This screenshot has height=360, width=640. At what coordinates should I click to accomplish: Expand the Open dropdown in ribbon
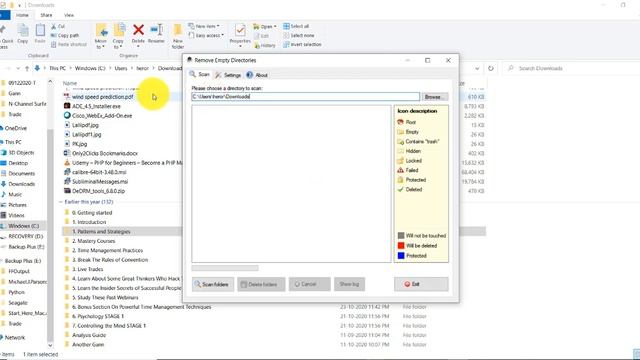coord(264,27)
